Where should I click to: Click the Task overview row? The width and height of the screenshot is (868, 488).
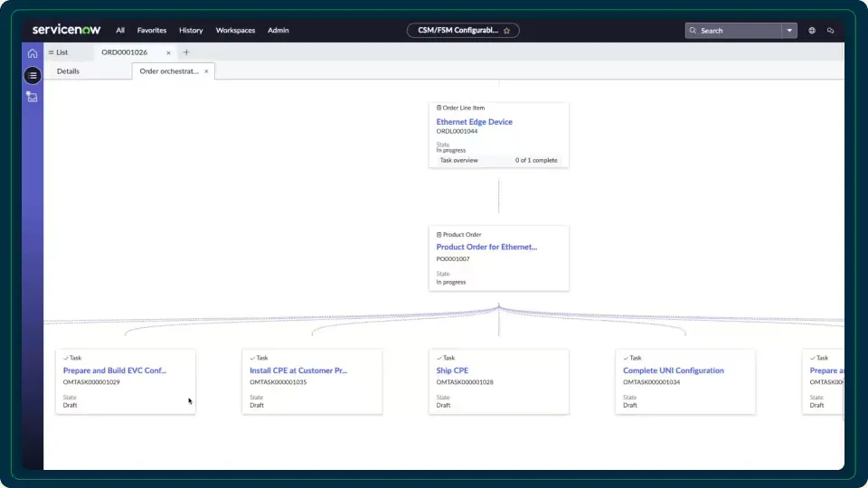pyautogui.click(x=498, y=161)
